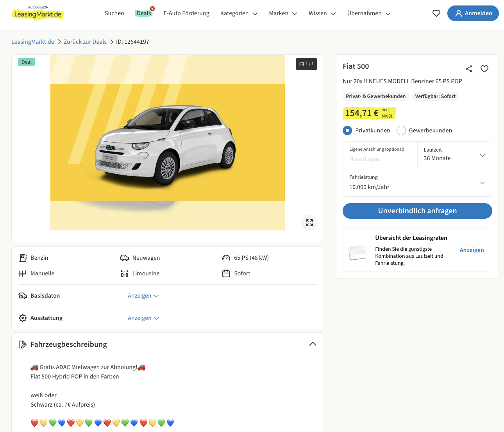Collapse the Fahrzeugbeschreibung section
Image resolution: width=504 pixels, height=432 pixels.
[x=313, y=344]
